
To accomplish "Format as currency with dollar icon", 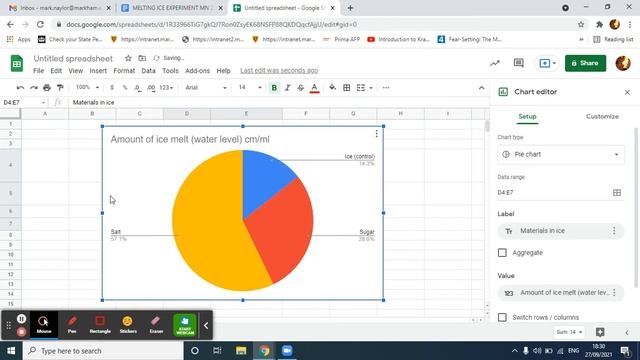I will [x=112, y=88].
